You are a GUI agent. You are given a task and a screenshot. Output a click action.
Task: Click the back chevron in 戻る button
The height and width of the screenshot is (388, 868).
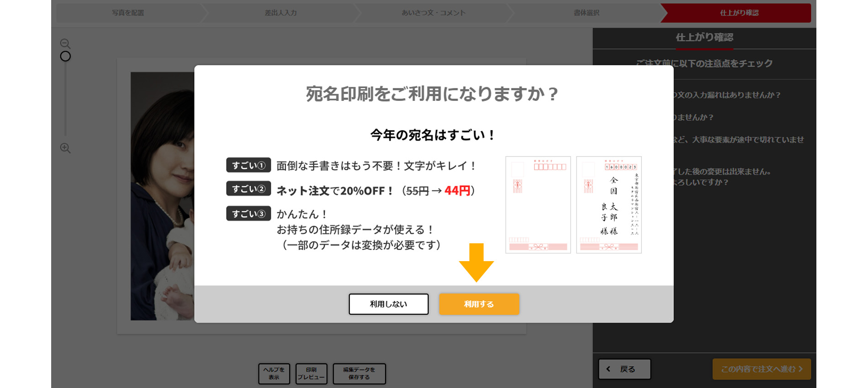click(609, 369)
